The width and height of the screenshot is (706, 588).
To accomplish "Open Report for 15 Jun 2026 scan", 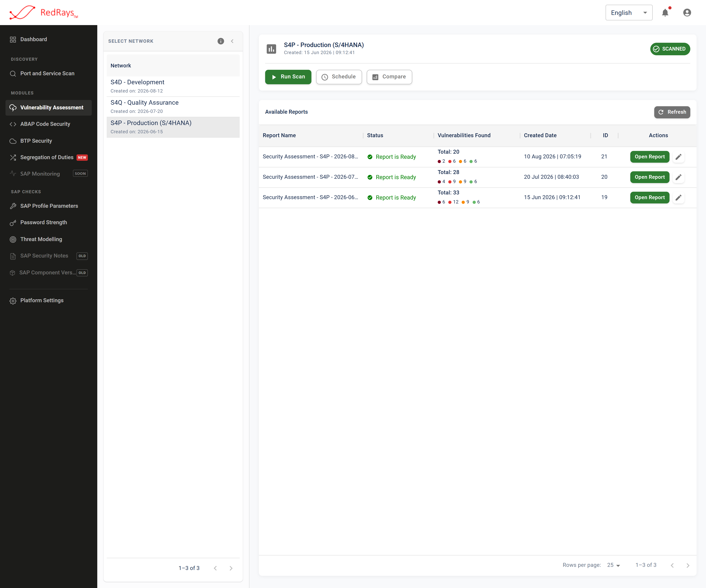I will pos(650,198).
